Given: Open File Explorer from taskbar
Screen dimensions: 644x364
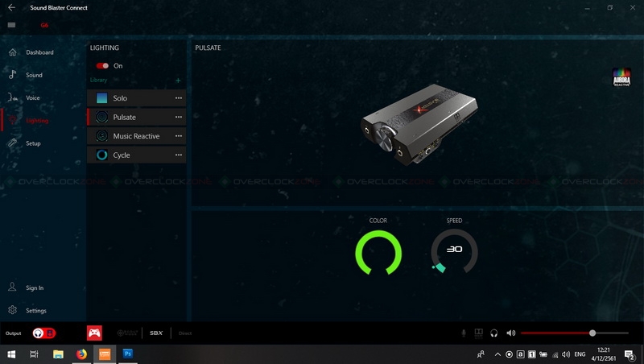Looking at the screenshot, I should (x=58, y=354).
